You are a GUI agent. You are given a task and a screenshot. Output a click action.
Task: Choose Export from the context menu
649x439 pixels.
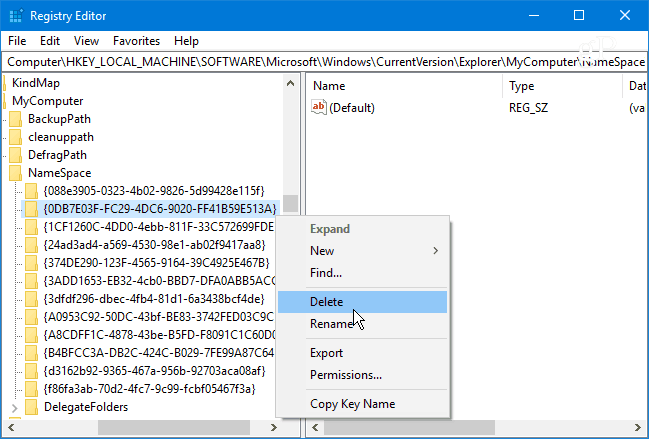coord(362,353)
